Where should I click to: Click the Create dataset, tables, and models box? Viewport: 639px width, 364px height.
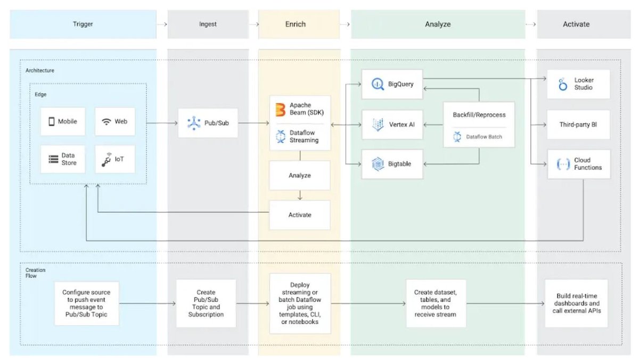tap(436, 303)
